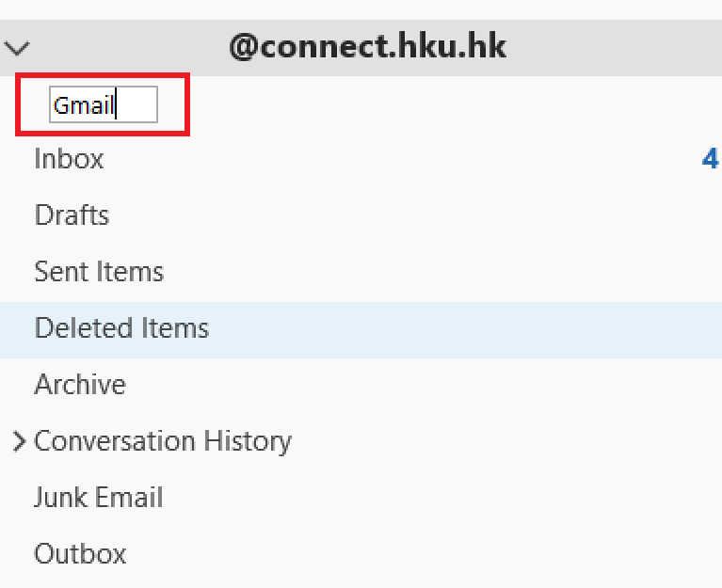Click the word Items in Sent Items

(x=130, y=272)
